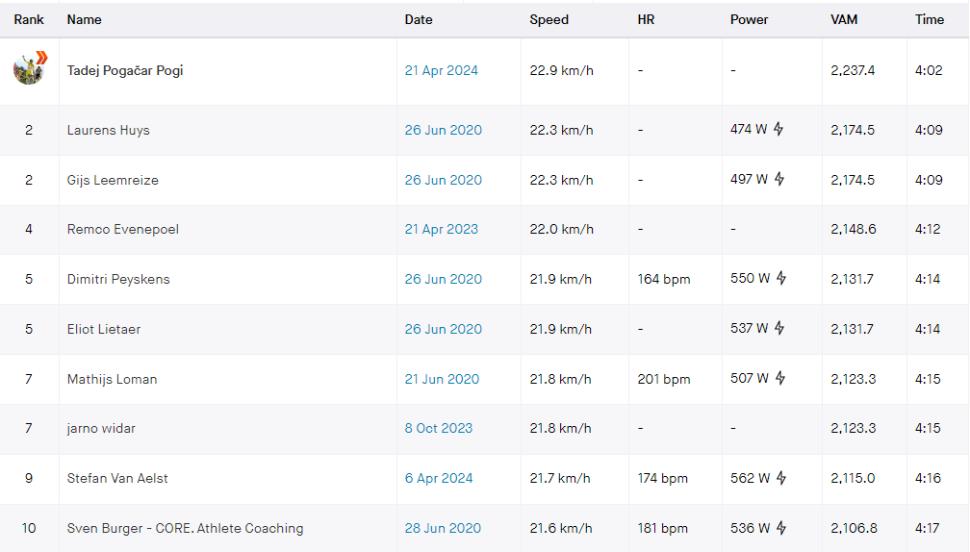Viewport: 970px width, 552px height.
Task: Click the power meter bolt icon for Eliot Lietaer
Action: tap(779, 328)
